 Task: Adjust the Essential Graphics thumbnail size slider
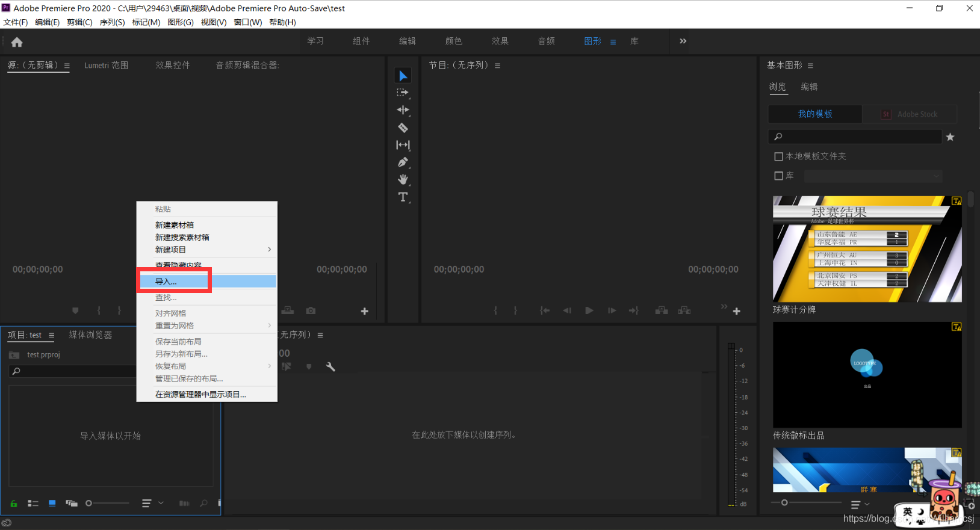[806, 502]
